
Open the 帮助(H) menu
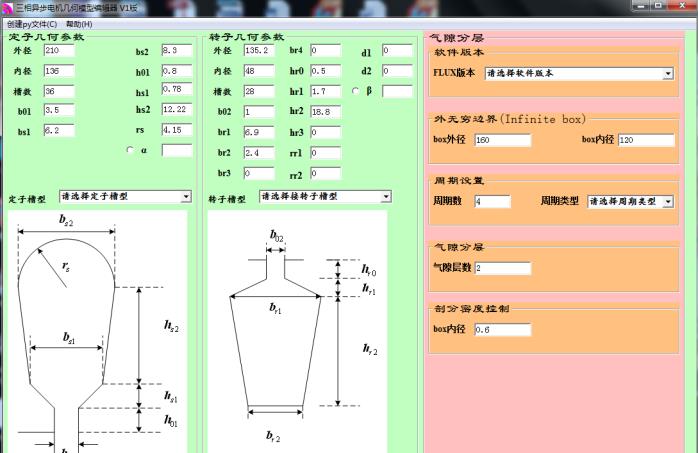(x=78, y=23)
